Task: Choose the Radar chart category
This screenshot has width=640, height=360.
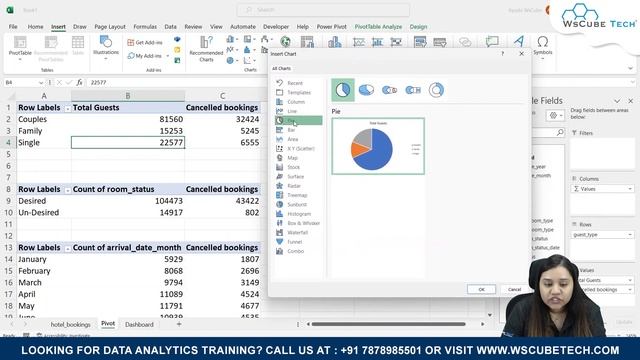Action: pos(294,186)
